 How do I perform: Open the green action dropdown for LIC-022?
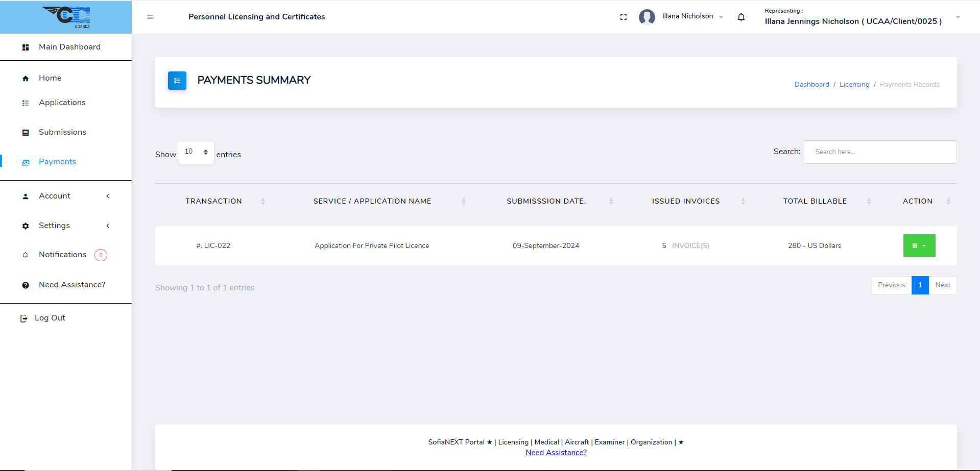point(919,246)
